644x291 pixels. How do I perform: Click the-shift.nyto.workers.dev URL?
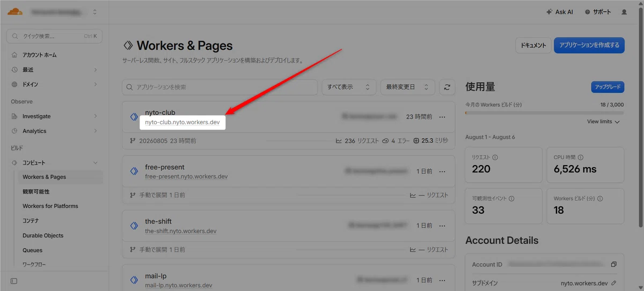(181, 232)
